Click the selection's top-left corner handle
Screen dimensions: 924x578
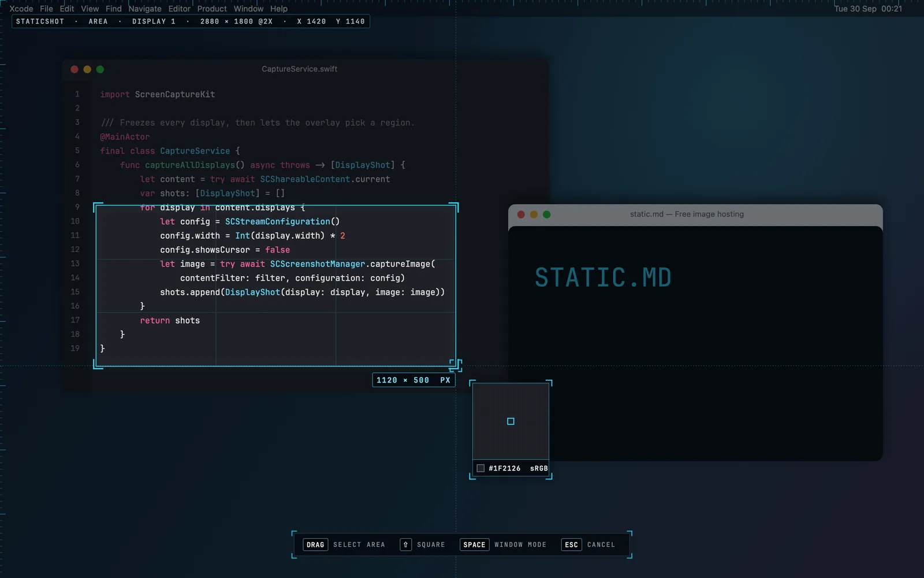pyautogui.click(x=98, y=206)
